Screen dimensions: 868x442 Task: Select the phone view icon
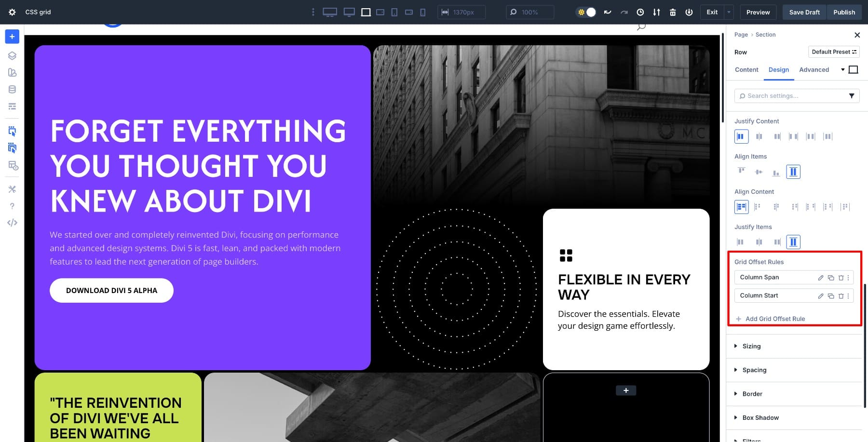pyautogui.click(x=423, y=12)
